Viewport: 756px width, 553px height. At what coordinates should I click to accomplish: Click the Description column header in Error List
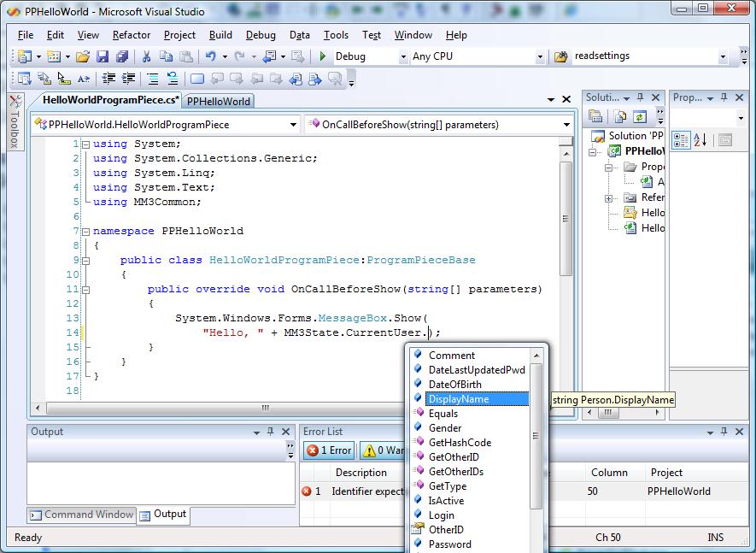[x=361, y=473]
